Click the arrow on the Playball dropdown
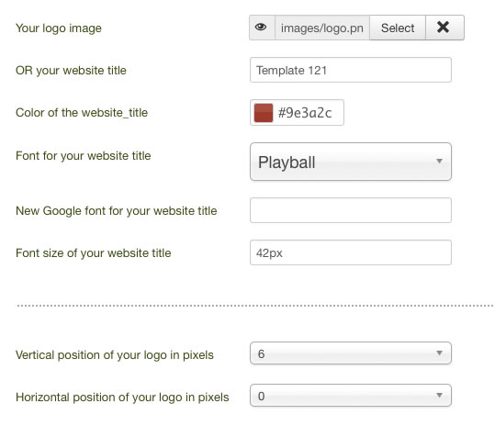This screenshot has width=495, height=448. click(x=439, y=162)
